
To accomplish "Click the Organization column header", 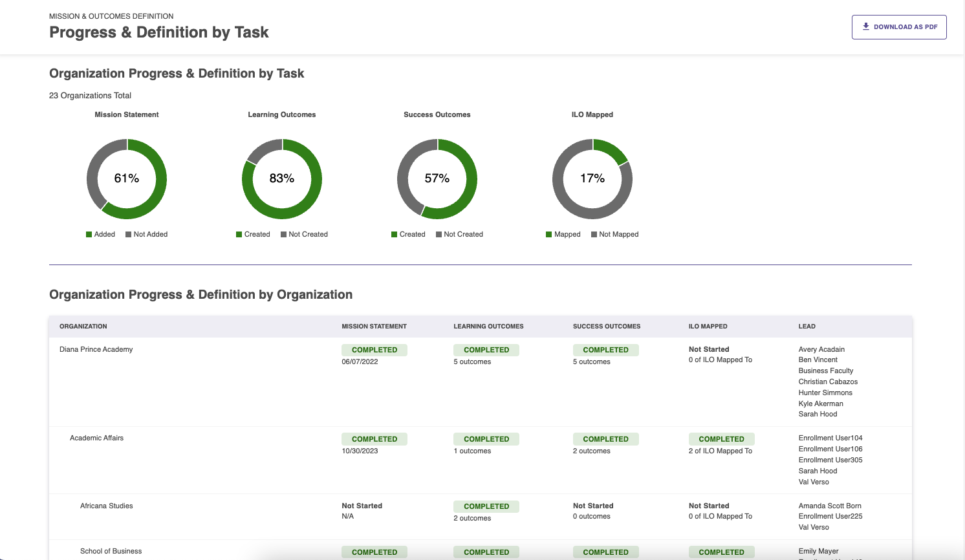I will pyautogui.click(x=83, y=327).
